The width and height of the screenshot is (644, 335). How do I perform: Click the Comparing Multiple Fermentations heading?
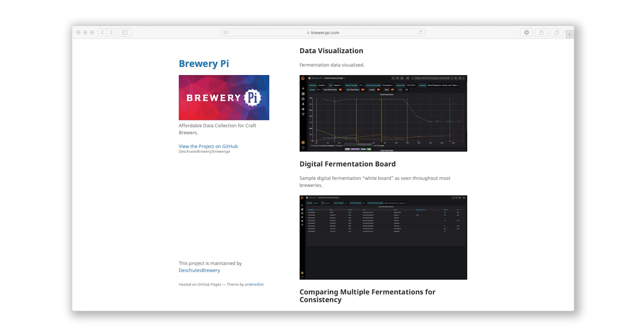click(368, 296)
